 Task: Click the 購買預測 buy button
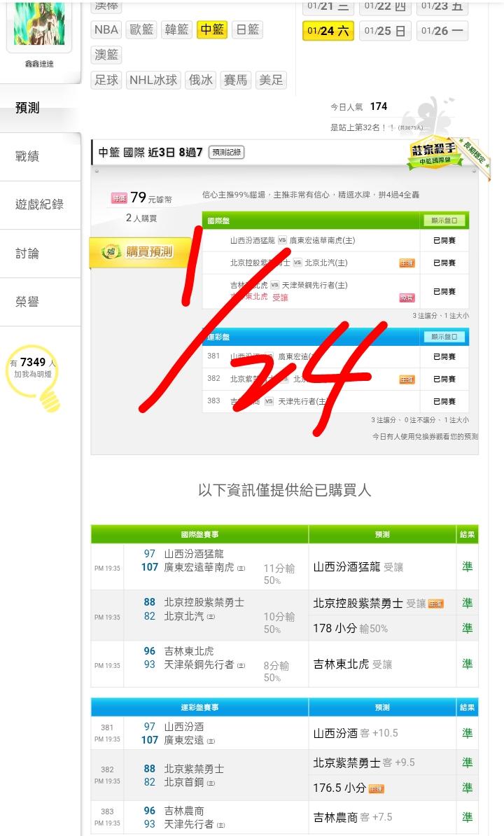coord(141,251)
